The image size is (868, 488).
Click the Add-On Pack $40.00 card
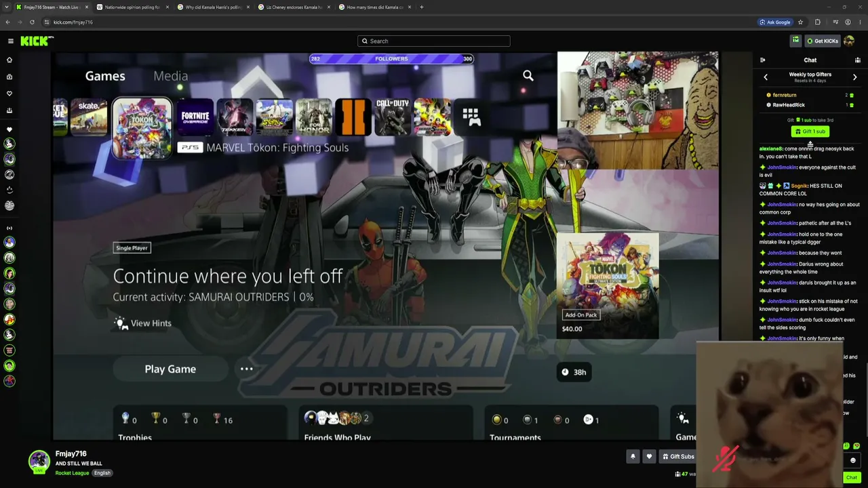(x=607, y=285)
